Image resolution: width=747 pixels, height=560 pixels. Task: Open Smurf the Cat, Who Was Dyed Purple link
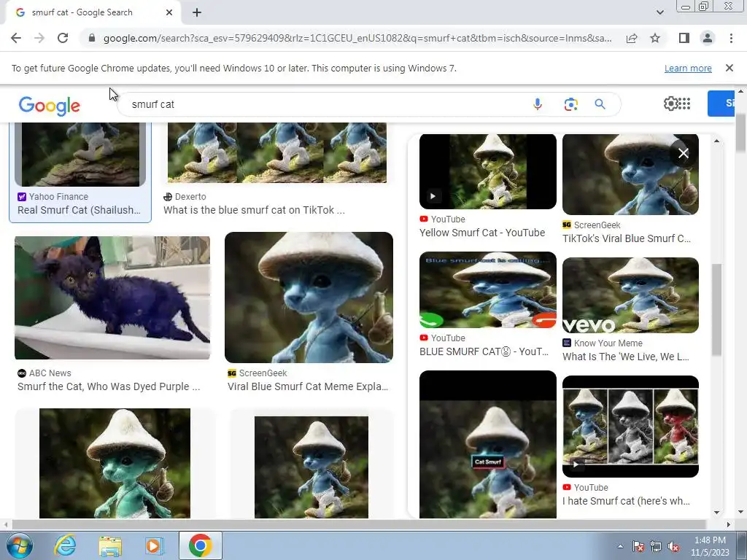click(x=109, y=386)
